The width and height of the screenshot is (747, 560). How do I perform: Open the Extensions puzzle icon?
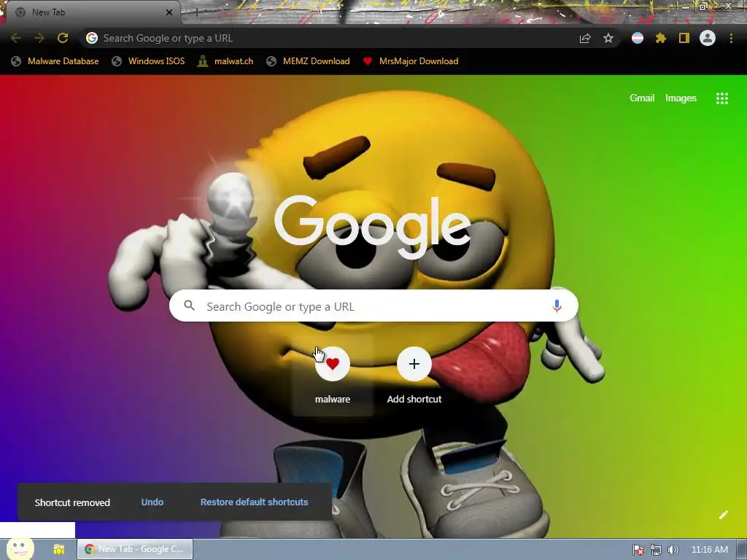pyautogui.click(x=661, y=38)
